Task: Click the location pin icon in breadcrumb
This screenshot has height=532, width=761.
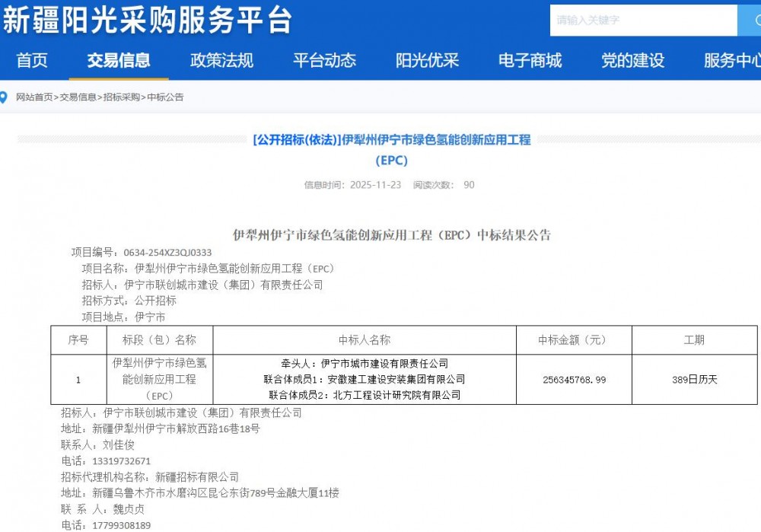Action: click(x=4, y=97)
